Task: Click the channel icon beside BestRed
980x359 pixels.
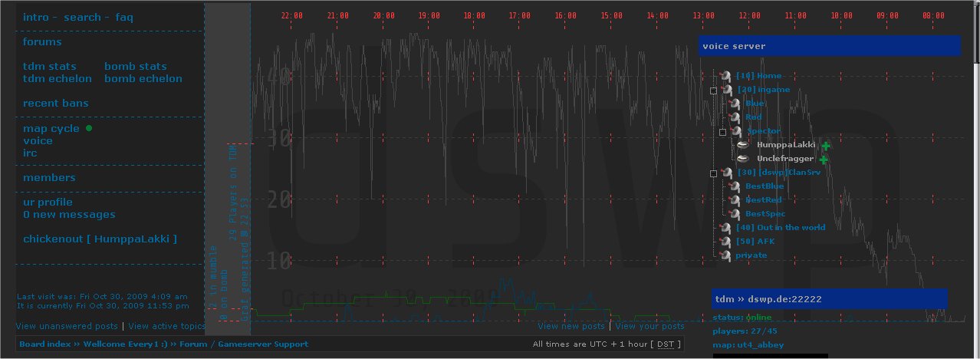Action: (734, 200)
